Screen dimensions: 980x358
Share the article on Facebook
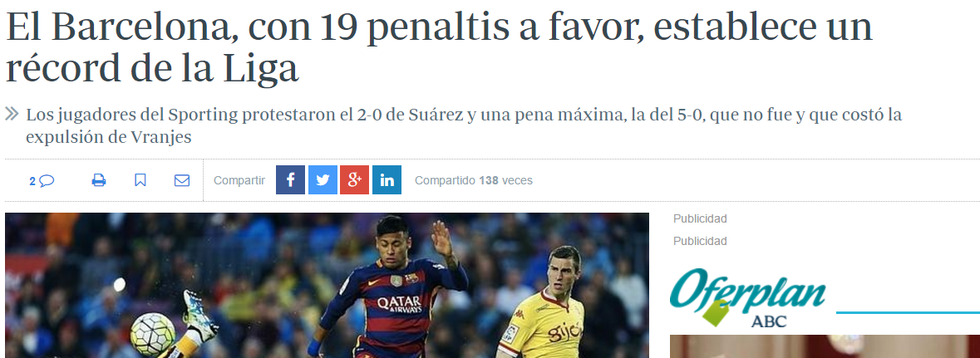point(291,180)
